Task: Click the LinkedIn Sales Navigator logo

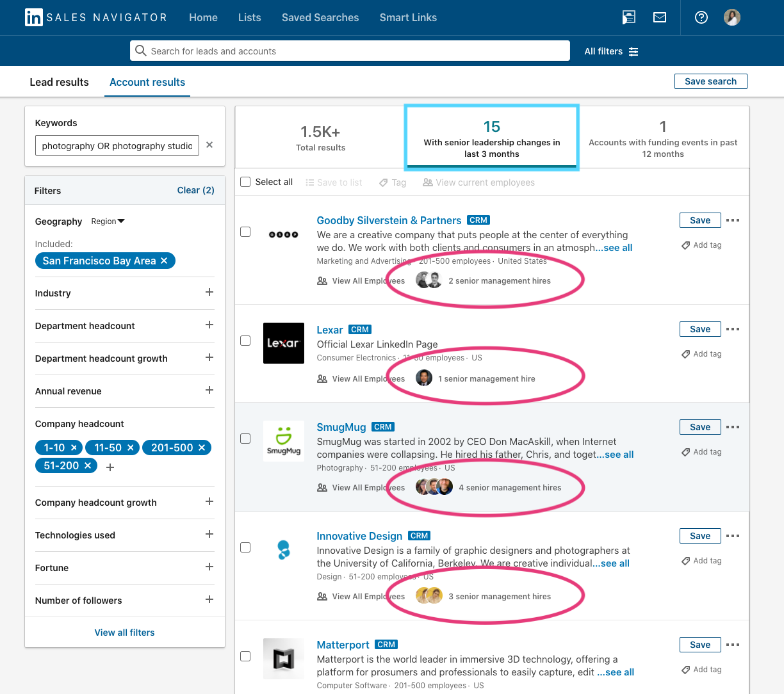Action: coord(95,17)
